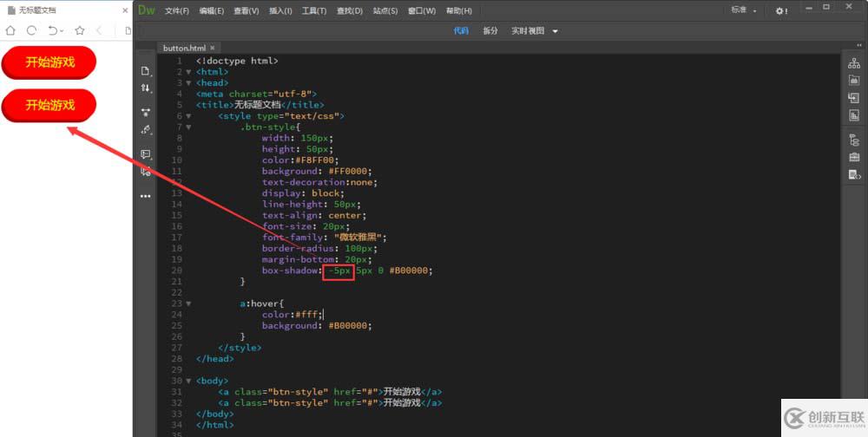
Task: Click the <title>无标题文档 line in code
Action: point(260,105)
